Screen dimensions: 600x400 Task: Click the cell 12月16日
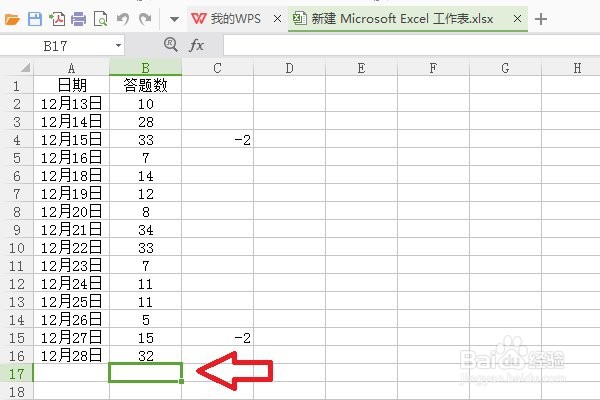click(72, 157)
